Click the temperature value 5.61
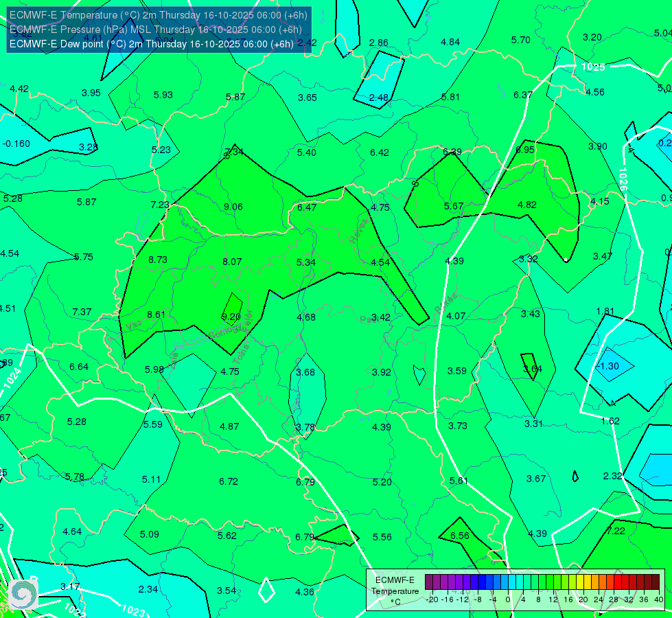672x618 pixels. pos(459,481)
